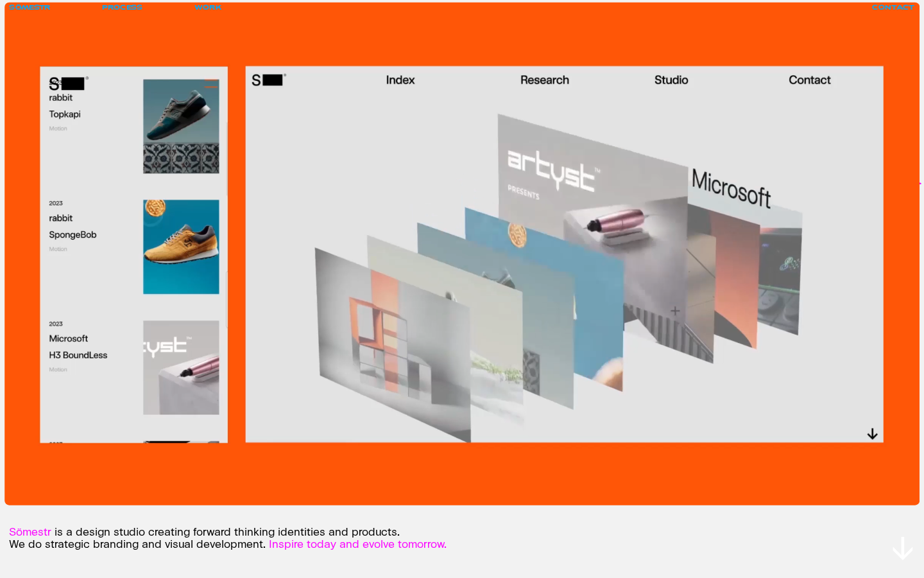Open the Topkapi sneaker thumbnail
The image size is (924, 578).
tap(181, 127)
